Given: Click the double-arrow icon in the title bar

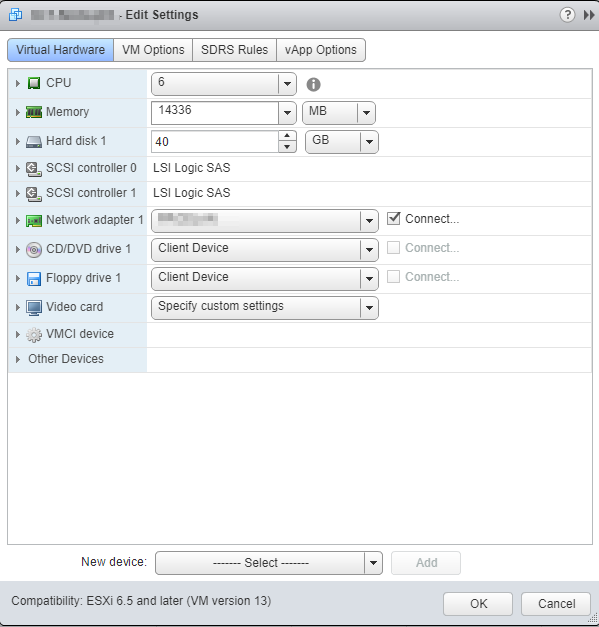Looking at the screenshot, I should tap(589, 15).
